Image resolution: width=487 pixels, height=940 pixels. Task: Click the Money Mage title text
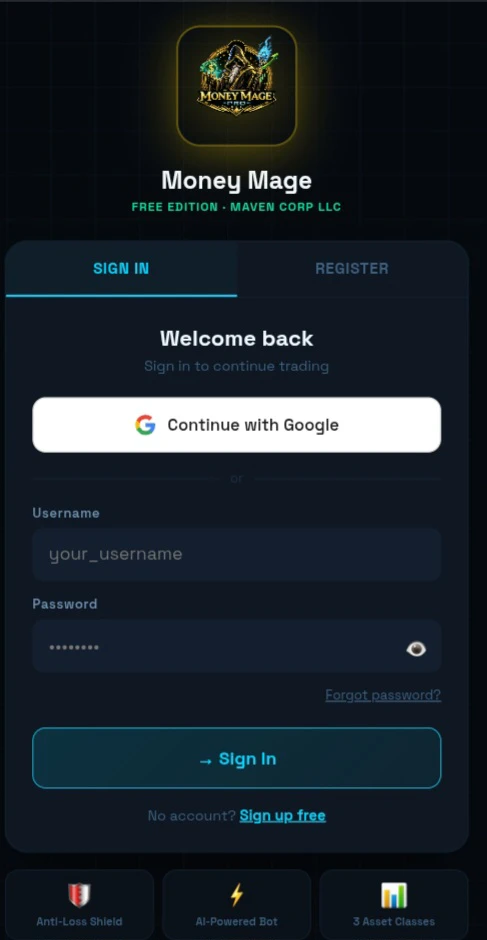click(x=237, y=180)
